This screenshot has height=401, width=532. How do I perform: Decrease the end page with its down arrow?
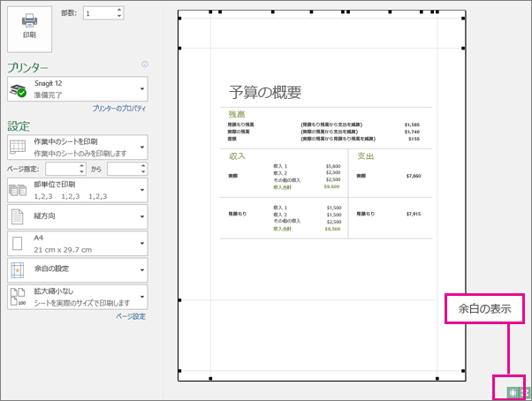[x=143, y=172]
